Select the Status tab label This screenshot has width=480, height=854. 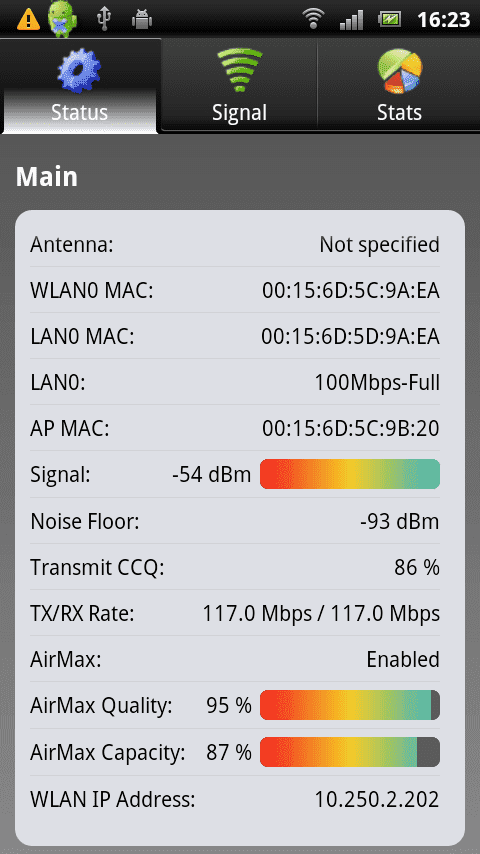point(80,113)
